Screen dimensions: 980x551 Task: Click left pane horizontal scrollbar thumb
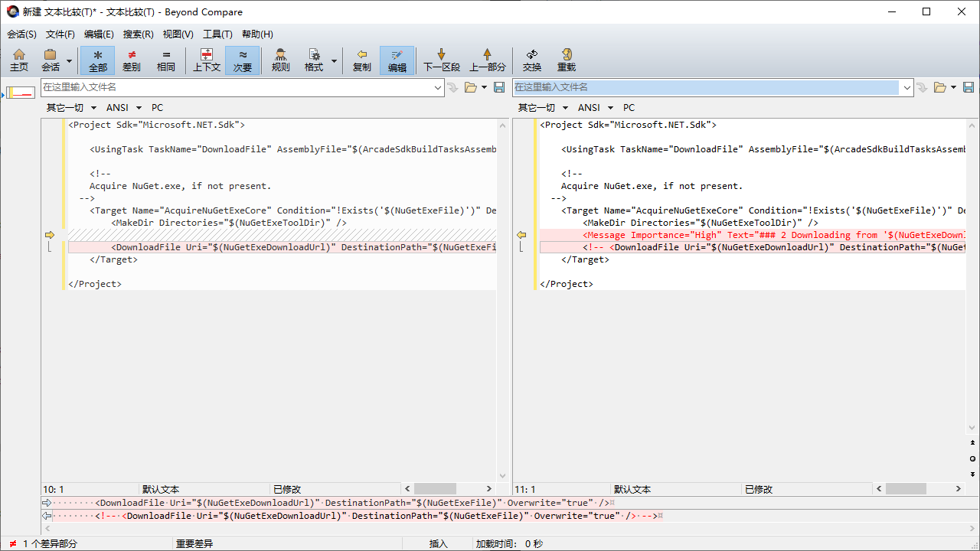tap(435, 489)
